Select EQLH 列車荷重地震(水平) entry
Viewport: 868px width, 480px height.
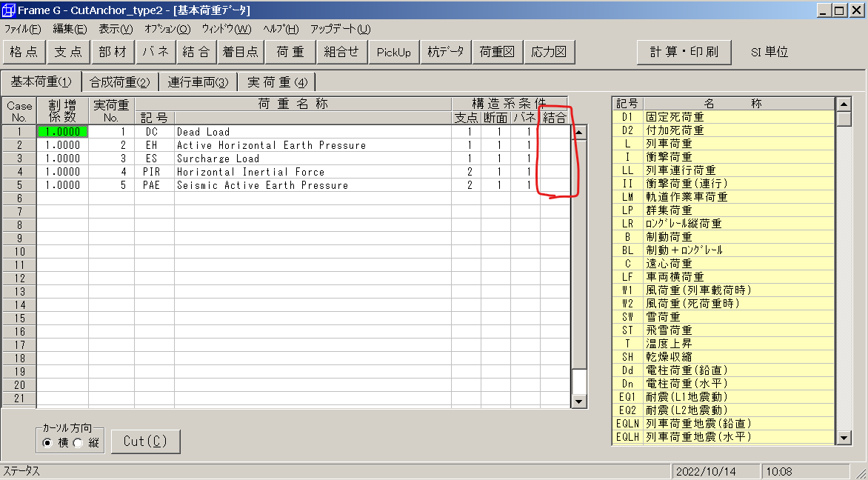tap(724, 437)
